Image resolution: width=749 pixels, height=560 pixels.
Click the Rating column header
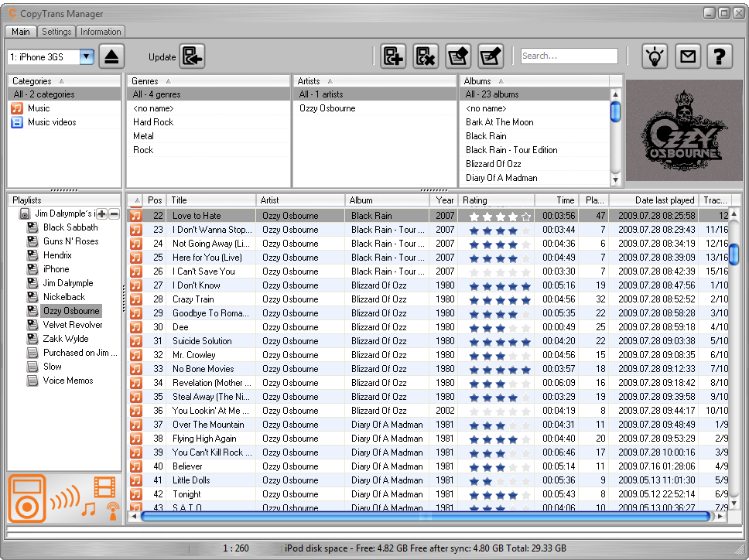(x=496, y=200)
